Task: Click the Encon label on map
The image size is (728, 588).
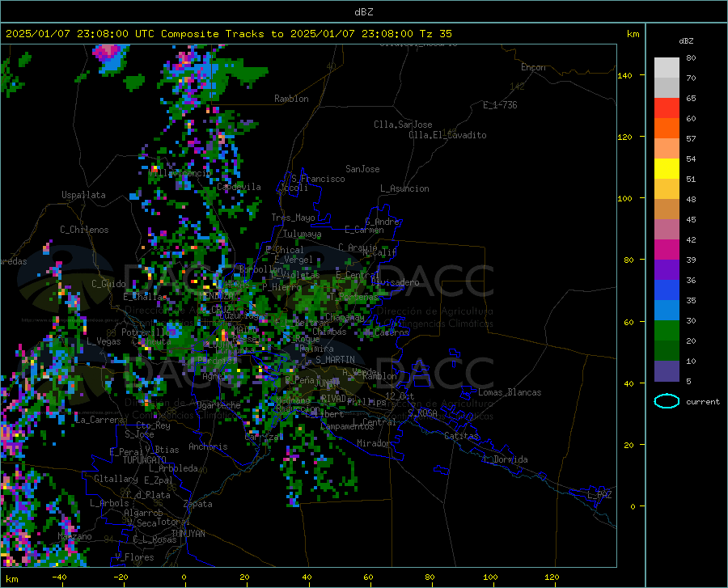Action: [533, 67]
